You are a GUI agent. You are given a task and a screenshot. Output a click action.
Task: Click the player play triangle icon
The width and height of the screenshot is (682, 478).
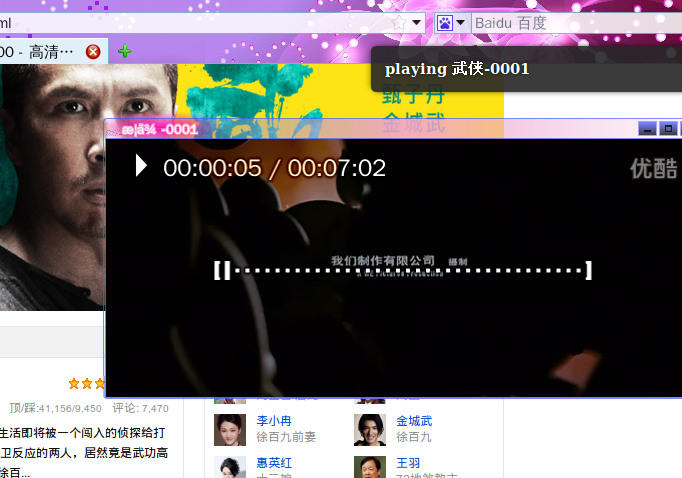click(x=141, y=166)
